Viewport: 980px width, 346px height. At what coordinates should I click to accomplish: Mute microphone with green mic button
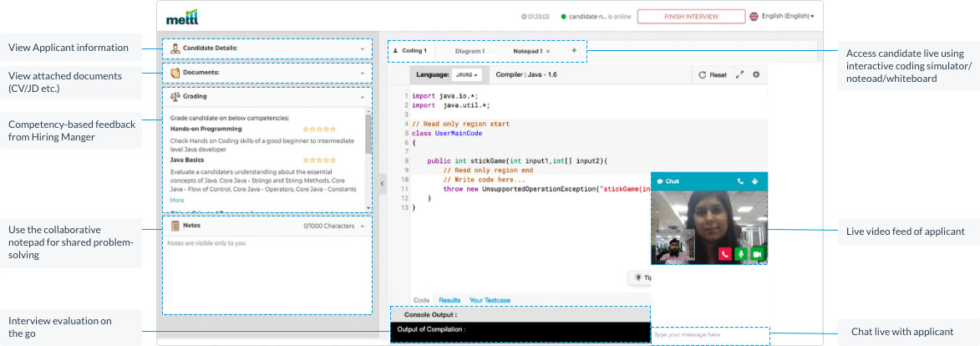741,253
